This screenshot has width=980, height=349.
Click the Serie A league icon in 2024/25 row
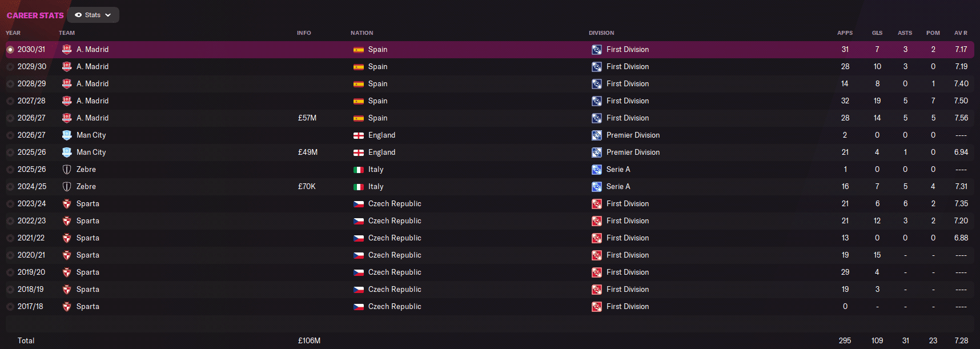pos(597,187)
